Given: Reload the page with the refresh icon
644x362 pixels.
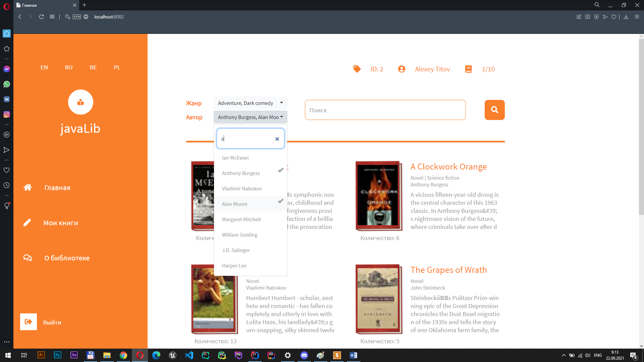Looking at the screenshot, I should coord(42,17).
